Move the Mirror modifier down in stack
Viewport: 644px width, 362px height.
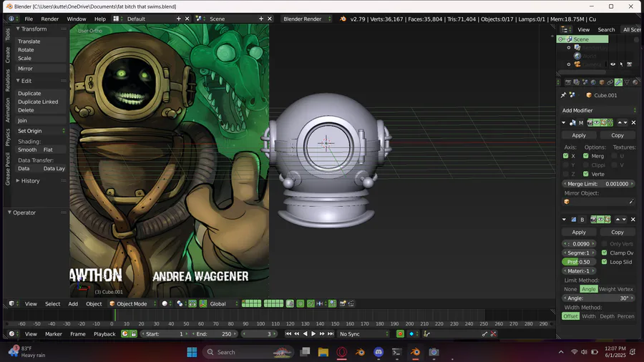[x=625, y=122]
